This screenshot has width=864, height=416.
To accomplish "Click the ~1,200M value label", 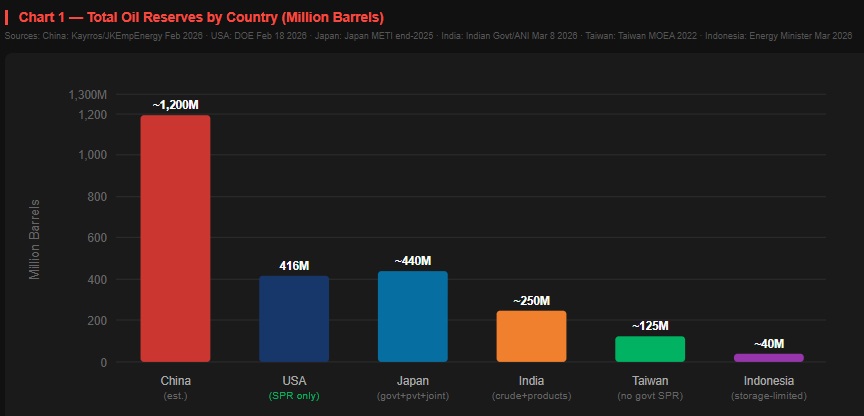I will click(x=175, y=105).
